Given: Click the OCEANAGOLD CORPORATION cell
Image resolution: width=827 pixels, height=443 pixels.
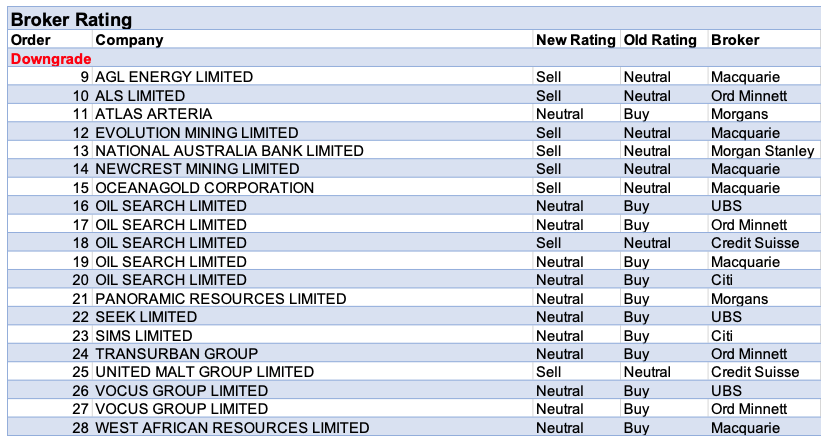Looking at the screenshot, I should 204,188.
